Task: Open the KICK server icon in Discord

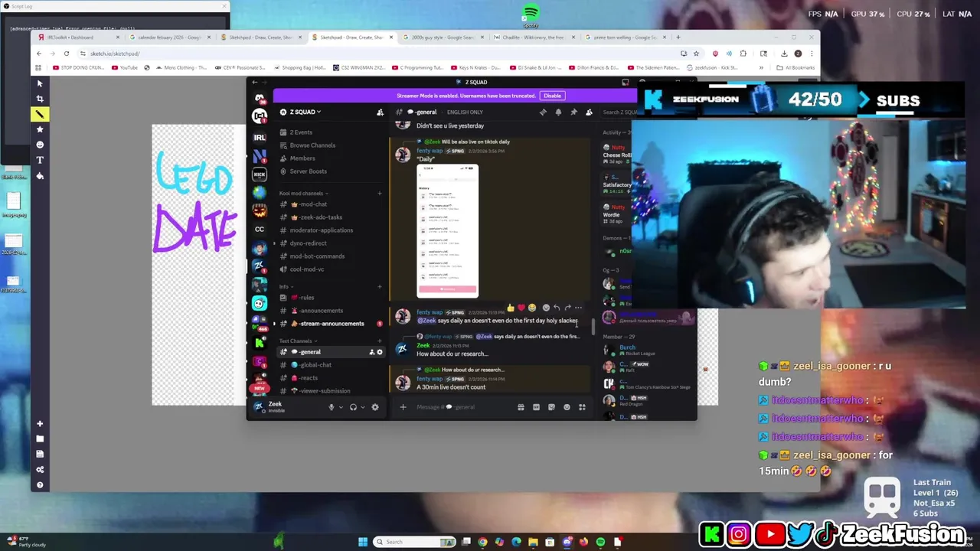Action: [260, 174]
